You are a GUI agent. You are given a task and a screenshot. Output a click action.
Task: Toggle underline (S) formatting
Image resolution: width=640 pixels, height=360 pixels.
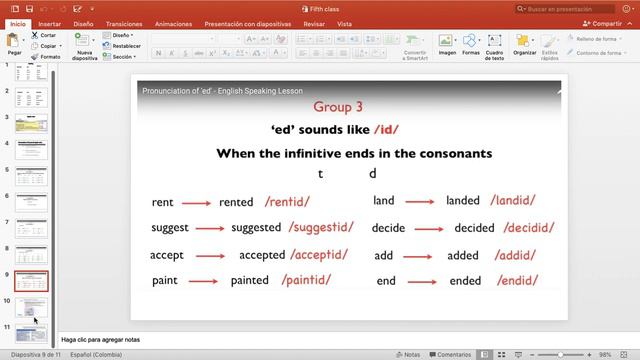(185, 53)
